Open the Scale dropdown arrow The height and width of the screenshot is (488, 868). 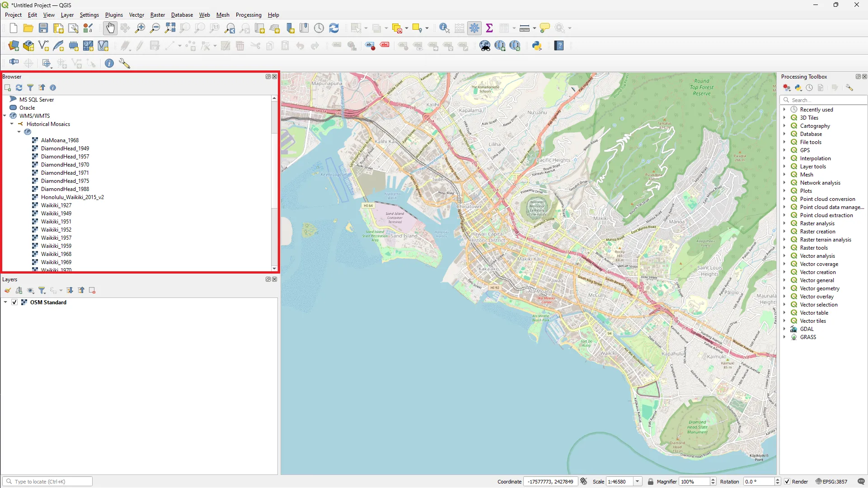pyautogui.click(x=638, y=482)
